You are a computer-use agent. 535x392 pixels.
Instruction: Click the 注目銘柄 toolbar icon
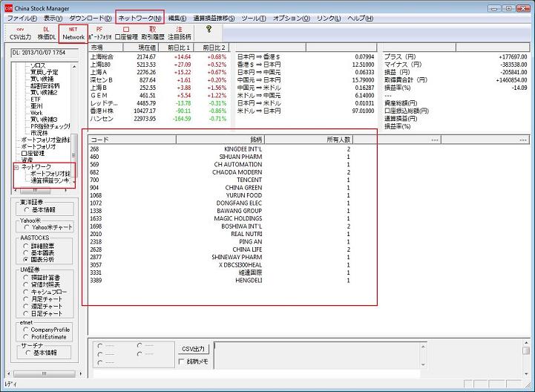point(179,33)
